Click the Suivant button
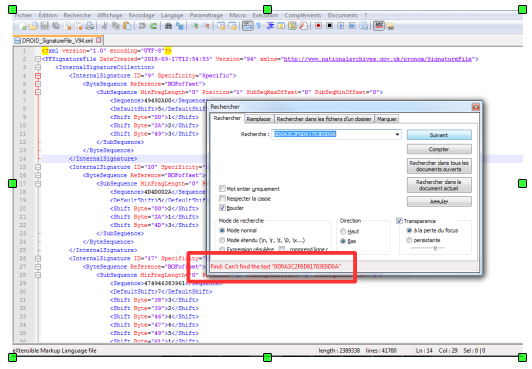Screen dimensions: 532x369 coord(439,135)
